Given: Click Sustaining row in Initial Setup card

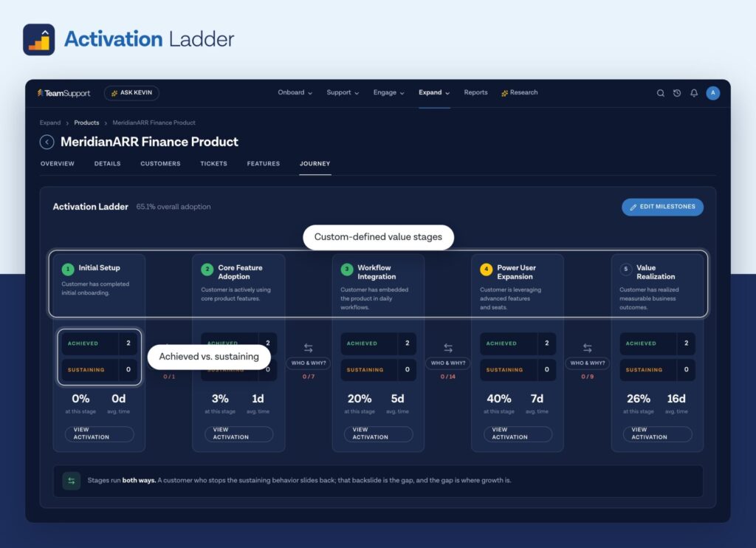Looking at the screenshot, I should coord(100,369).
